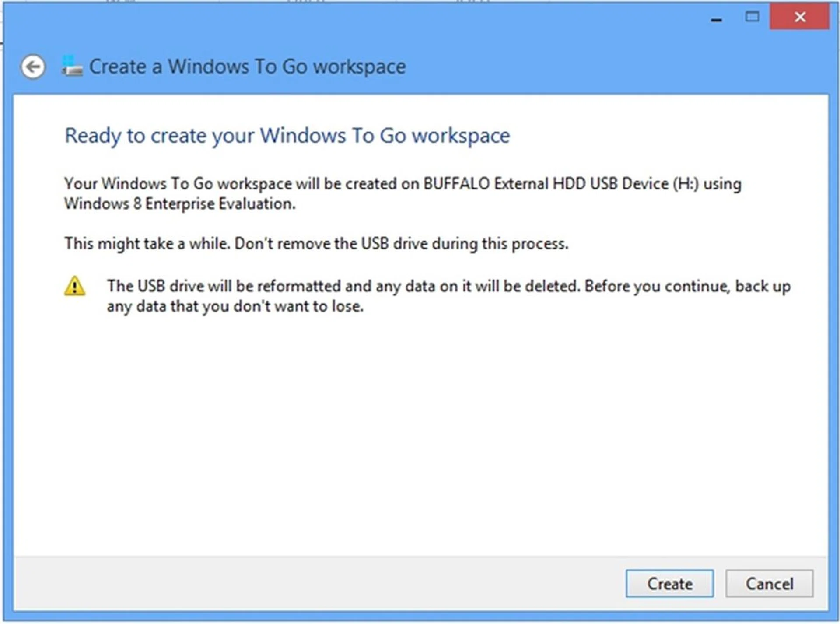Click 'any data that you don't want to lose'
The width and height of the screenshot is (840, 624).
click(235, 307)
